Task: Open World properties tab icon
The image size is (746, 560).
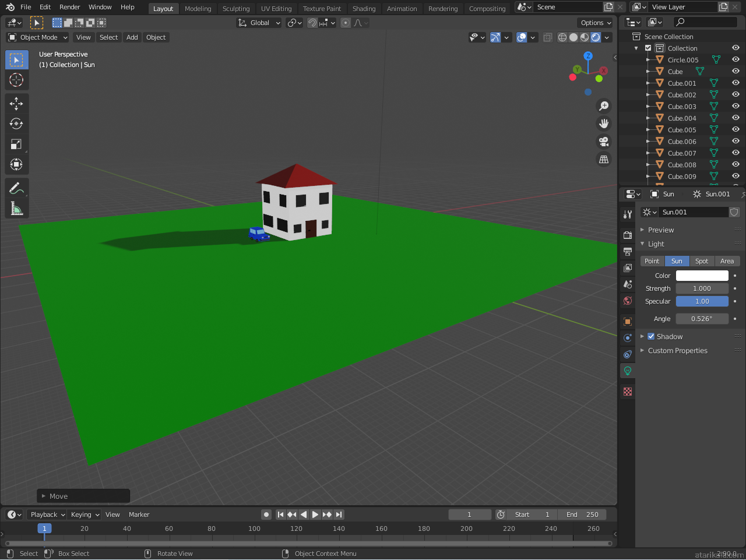Action: 628,301
